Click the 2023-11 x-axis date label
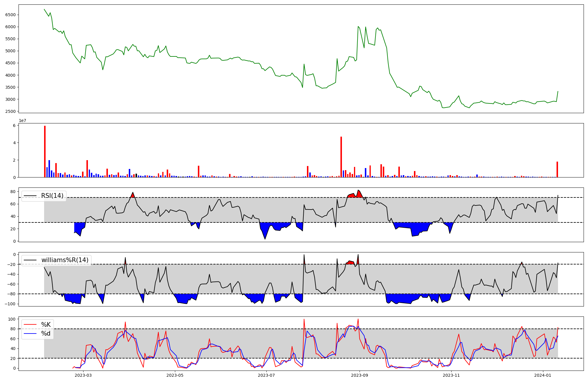Viewport: 588px width, 382px height. click(x=451, y=375)
